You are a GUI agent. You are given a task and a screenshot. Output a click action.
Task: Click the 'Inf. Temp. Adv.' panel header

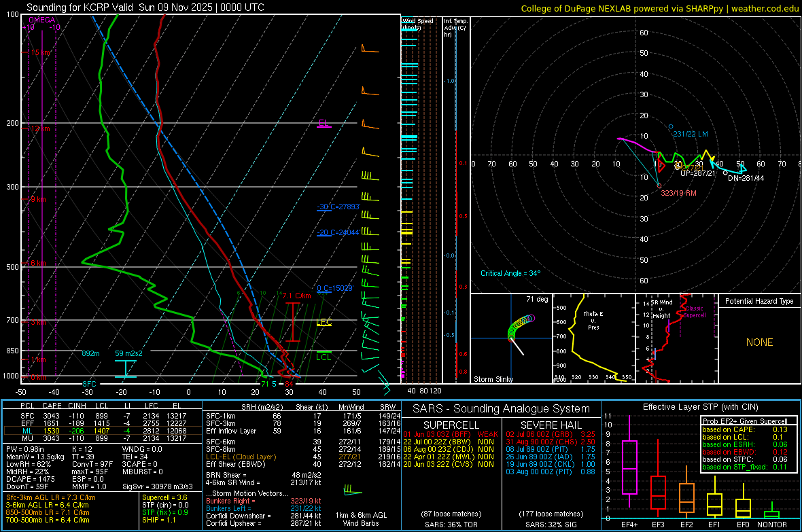click(x=456, y=28)
